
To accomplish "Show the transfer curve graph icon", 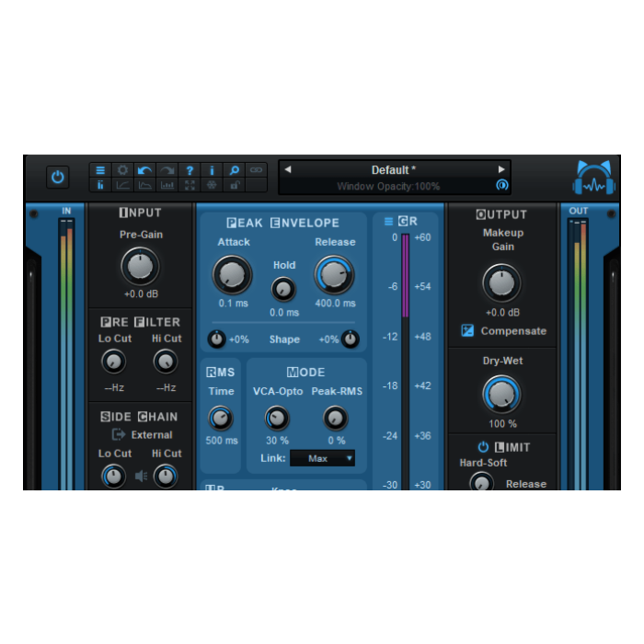I will click(122, 185).
